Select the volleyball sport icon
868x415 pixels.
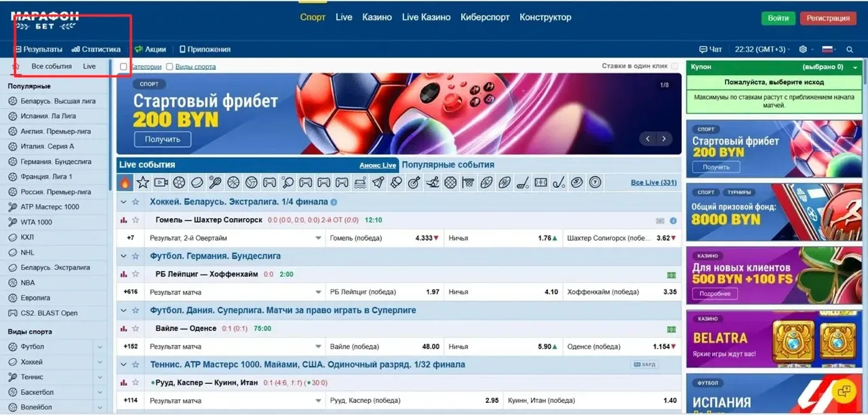[252, 182]
